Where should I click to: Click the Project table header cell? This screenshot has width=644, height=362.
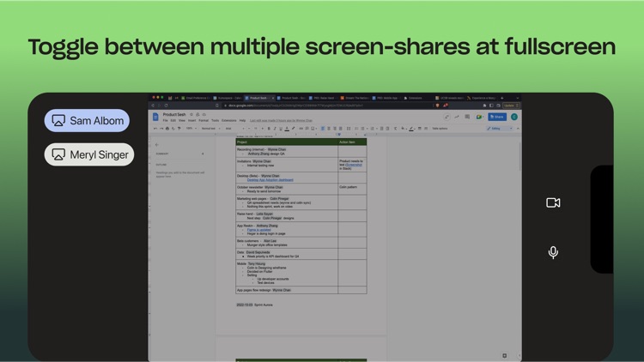click(x=287, y=142)
